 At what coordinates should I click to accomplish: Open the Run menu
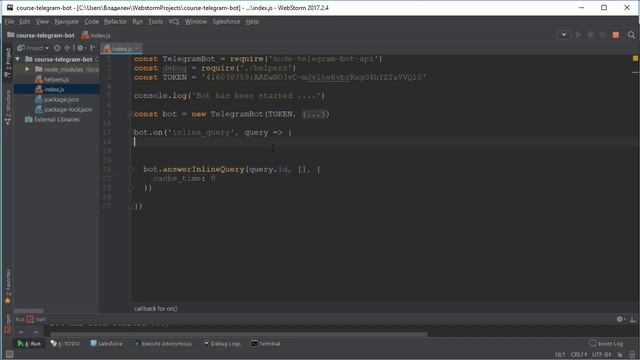[138, 22]
